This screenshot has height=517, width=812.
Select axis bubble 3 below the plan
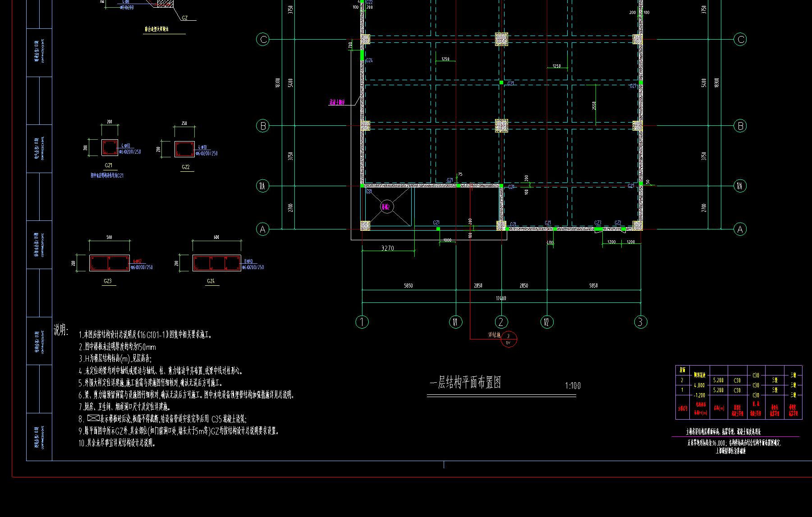point(640,322)
